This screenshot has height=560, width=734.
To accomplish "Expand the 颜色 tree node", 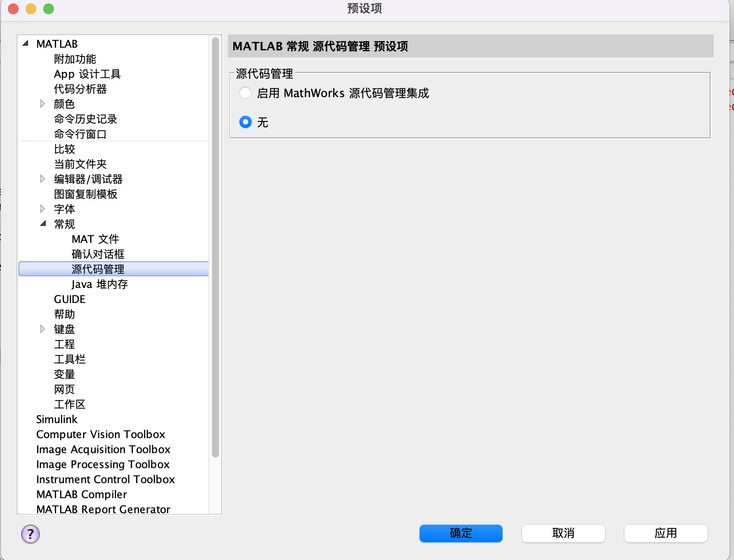I will pyautogui.click(x=42, y=104).
